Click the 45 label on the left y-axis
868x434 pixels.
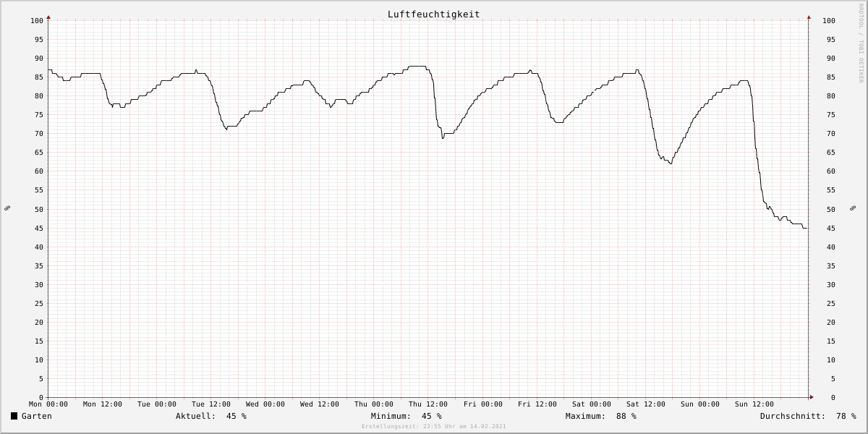click(39, 228)
